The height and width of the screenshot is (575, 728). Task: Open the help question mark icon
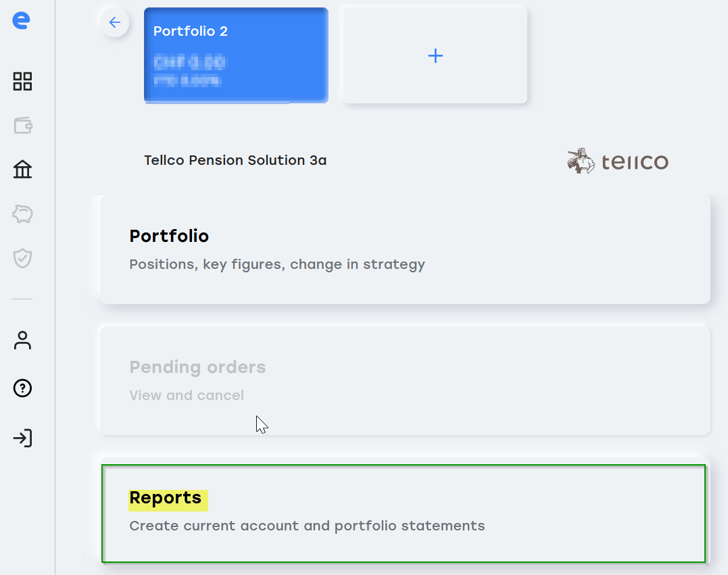[x=22, y=388]
